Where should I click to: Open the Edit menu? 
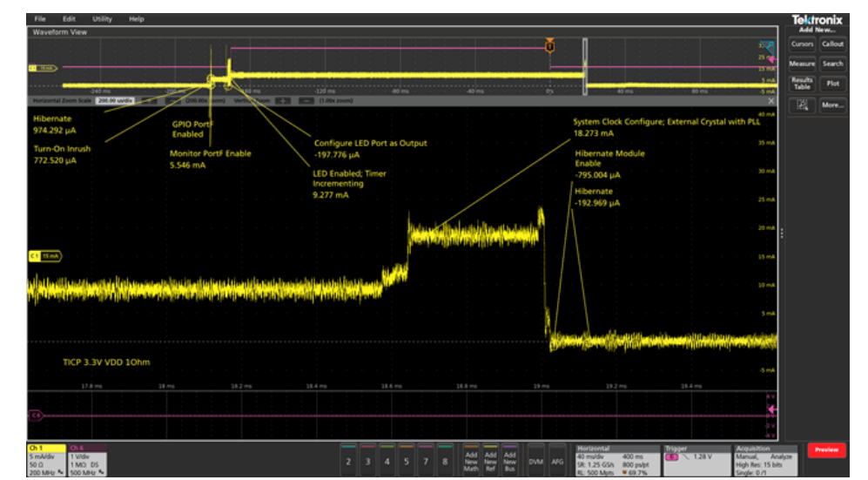pos(69,19)
